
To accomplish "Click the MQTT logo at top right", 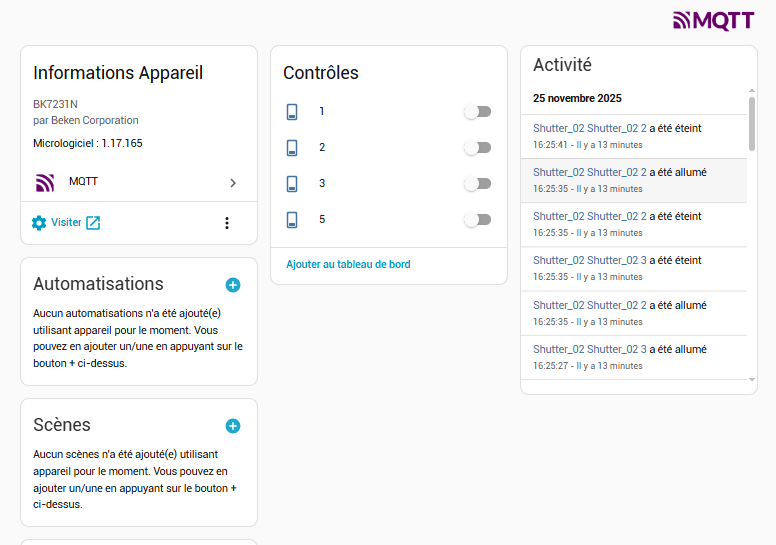I will click(x=713, y=20).
